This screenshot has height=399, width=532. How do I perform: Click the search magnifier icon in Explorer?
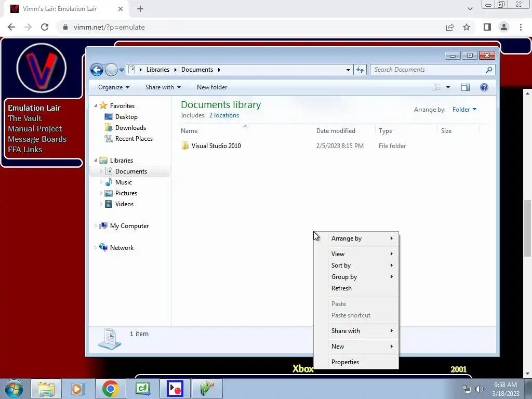click(489, 70)
